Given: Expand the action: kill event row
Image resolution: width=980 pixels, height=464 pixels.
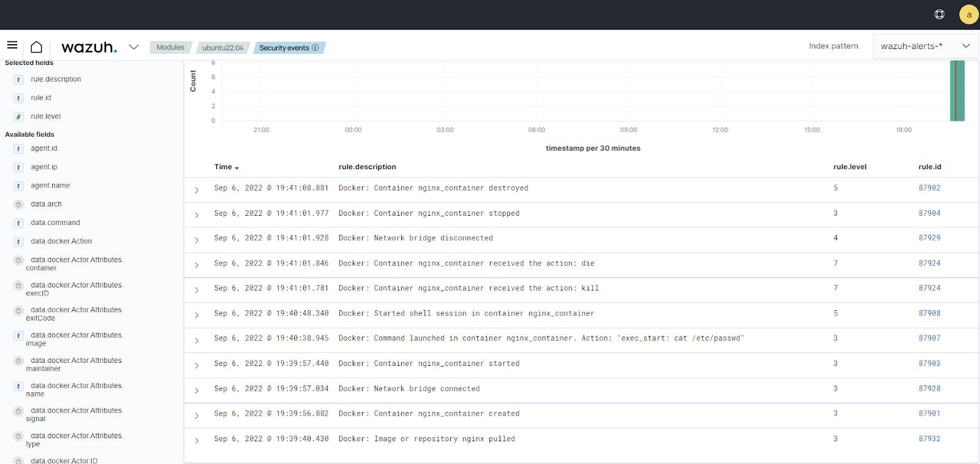Looking at the screenshot, I should point(197,290).
